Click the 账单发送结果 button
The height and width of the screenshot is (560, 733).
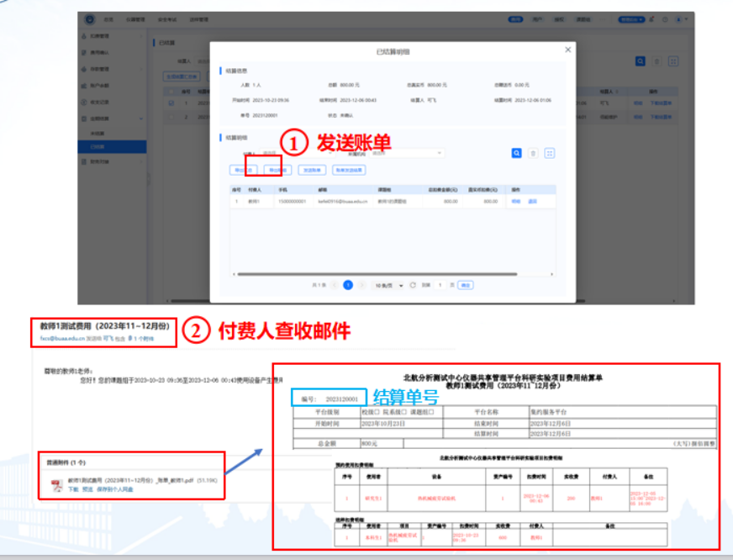point(349,170)
